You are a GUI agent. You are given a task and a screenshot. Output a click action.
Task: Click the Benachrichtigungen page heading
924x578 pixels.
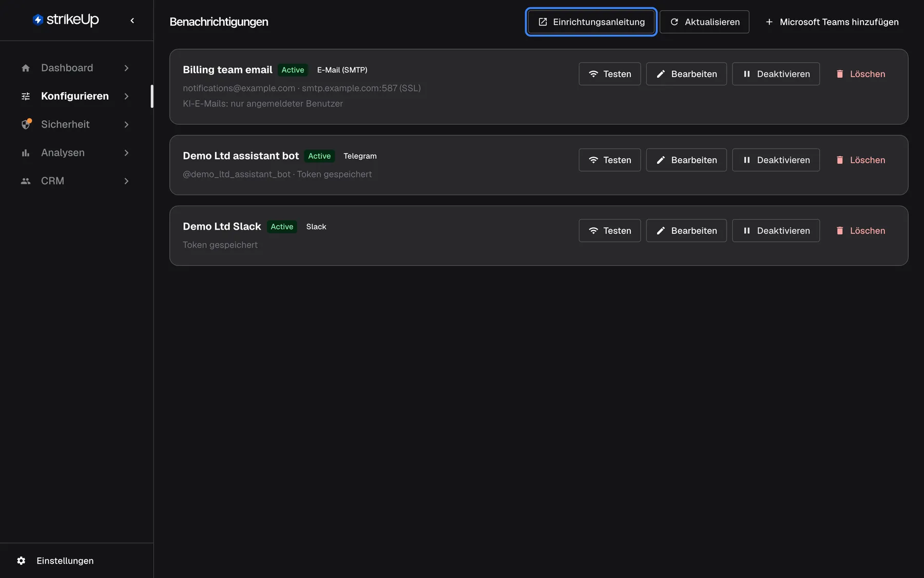[219, 22]
